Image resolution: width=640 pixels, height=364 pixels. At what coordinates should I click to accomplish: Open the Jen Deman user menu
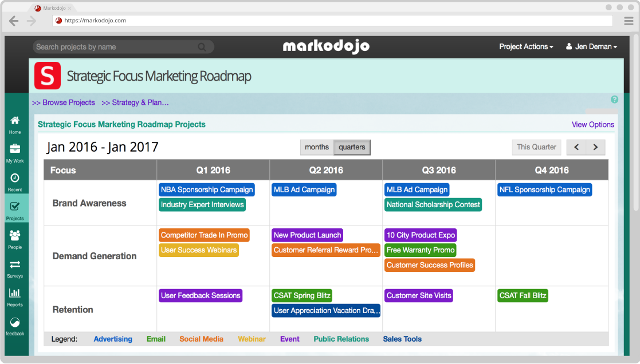click(x=591, y=47)
